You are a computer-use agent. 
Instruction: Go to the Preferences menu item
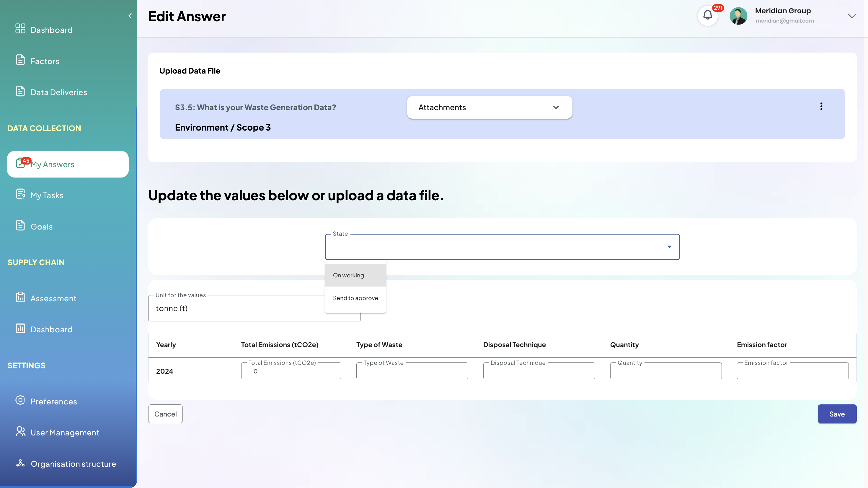53,402
